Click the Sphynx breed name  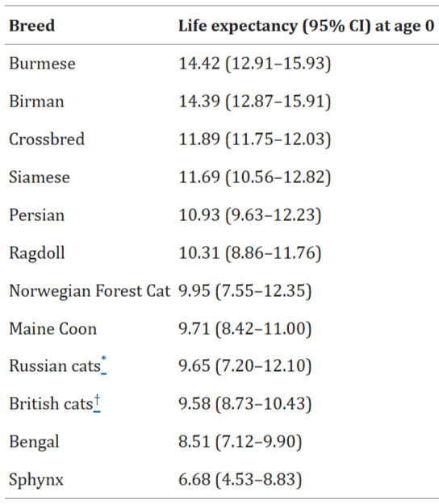[x=36, y=481]
